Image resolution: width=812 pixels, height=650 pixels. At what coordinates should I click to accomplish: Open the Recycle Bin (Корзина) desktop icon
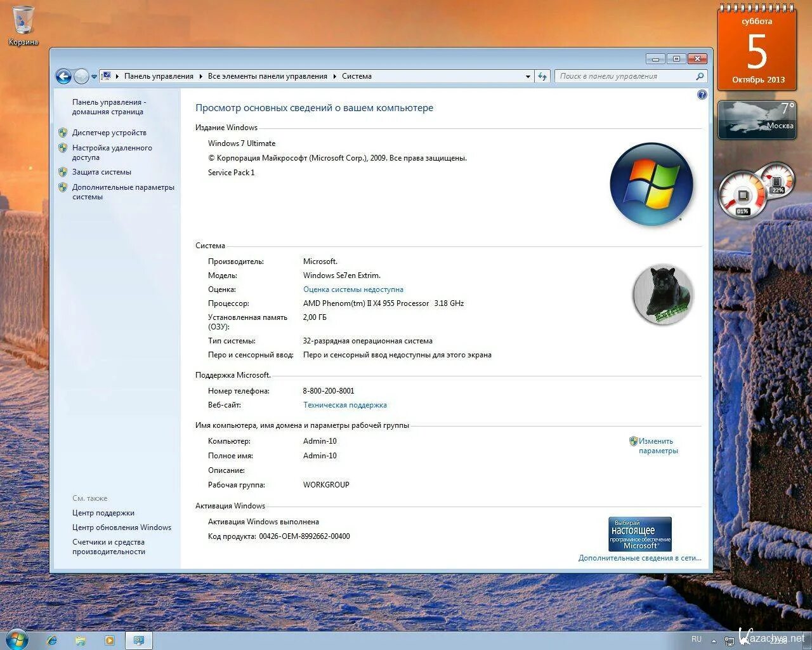[23, 25]
